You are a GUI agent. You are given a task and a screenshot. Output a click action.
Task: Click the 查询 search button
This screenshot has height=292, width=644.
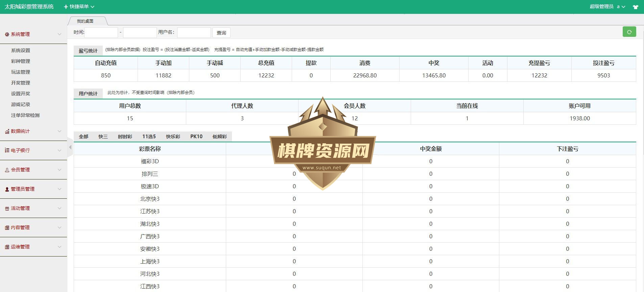(221, 33)
